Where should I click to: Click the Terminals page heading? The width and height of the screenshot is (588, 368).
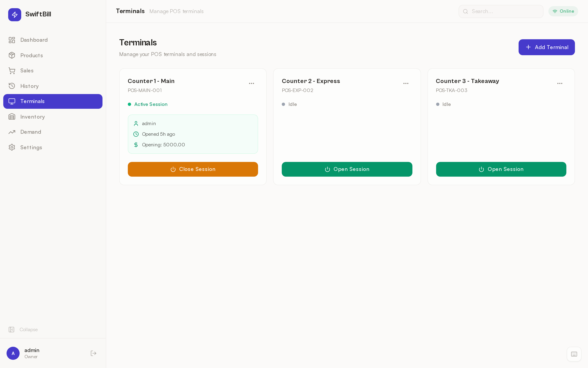coord(138,43)
